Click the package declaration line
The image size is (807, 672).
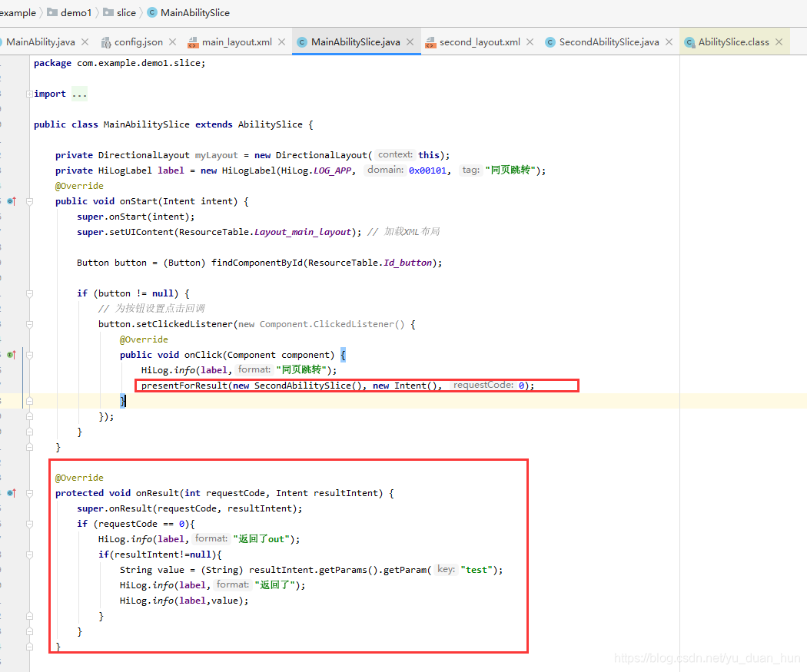pos(119,63)
